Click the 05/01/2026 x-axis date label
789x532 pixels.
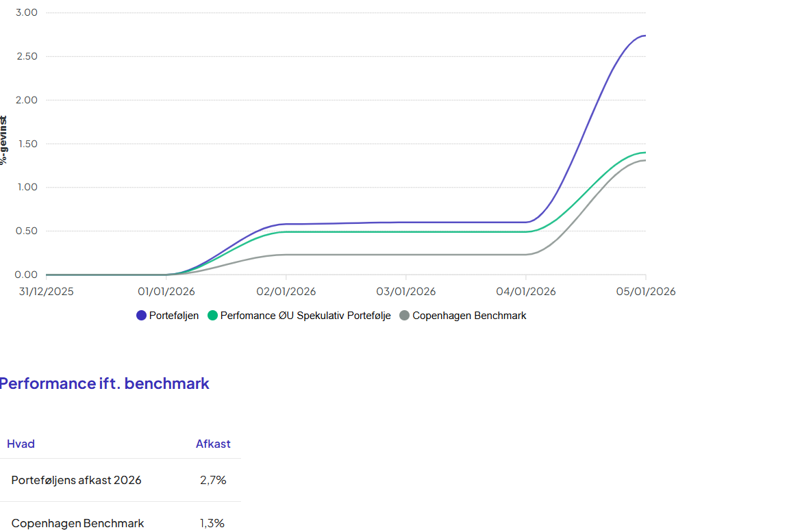click(x=645, y=291)
